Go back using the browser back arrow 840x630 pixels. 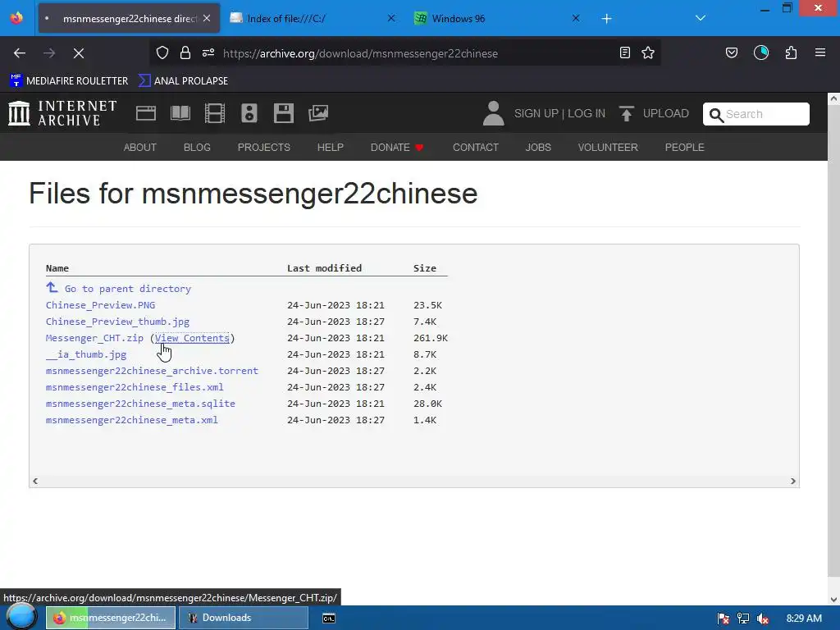[20, 53]
